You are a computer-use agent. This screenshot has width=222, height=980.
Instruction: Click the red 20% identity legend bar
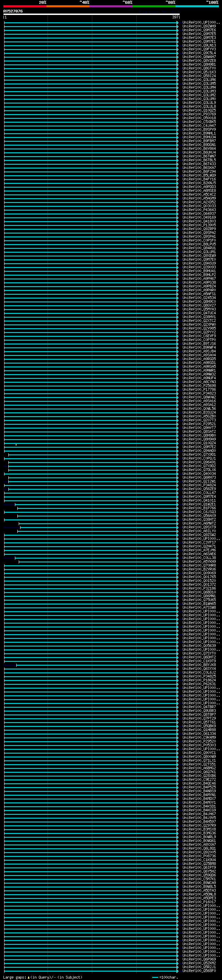coord(25,6)
